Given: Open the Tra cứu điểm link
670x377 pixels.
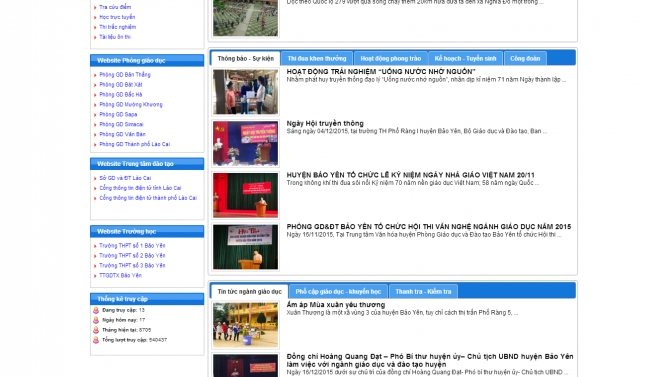Looking at the screenshot, I should pyautogui.click(x=115, y=7).
